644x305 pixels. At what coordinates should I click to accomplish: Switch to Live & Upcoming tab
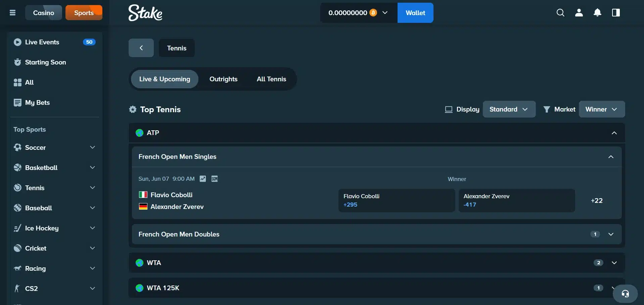coord(165,79)
